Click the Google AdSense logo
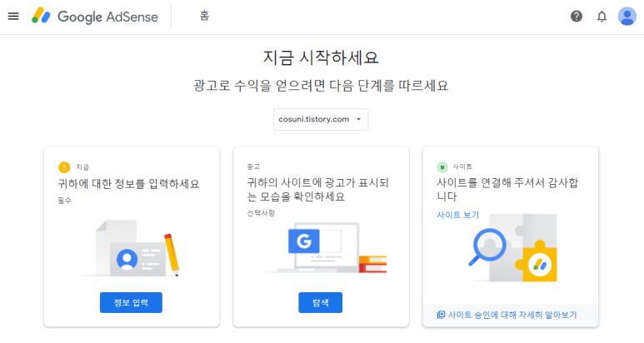 [95, 17]
